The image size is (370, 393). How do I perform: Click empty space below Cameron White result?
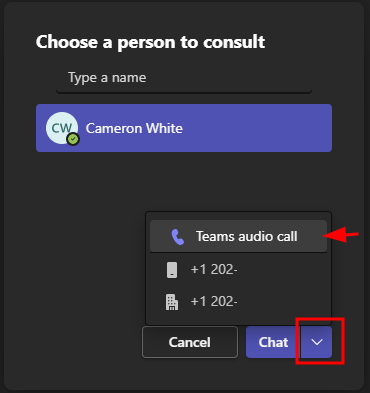coord(90,187)
